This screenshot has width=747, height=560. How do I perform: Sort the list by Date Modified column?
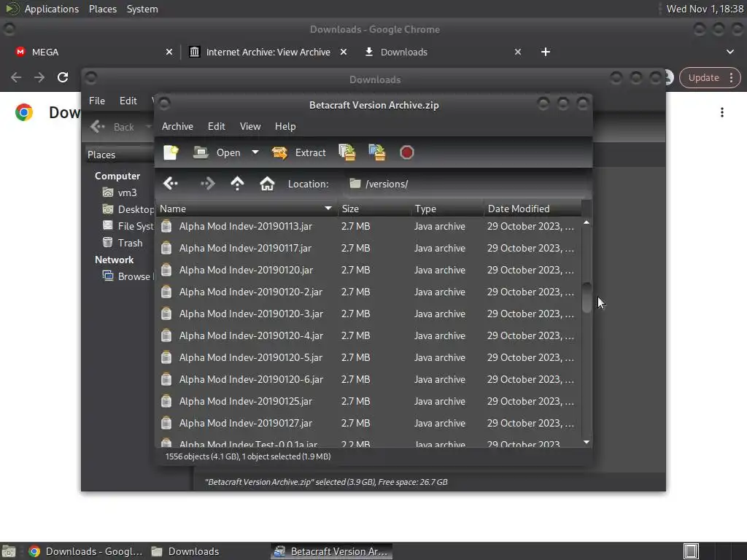click(533, 209)
